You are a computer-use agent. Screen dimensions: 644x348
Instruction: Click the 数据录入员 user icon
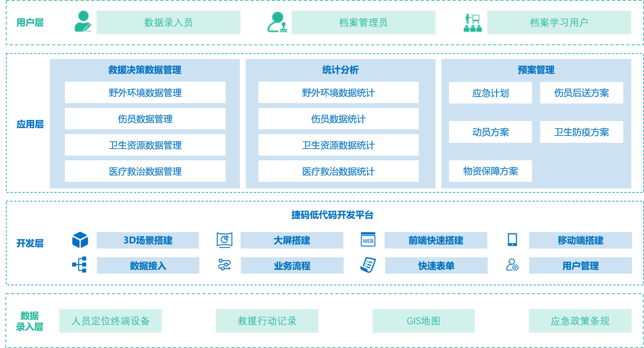coord(83,22)
